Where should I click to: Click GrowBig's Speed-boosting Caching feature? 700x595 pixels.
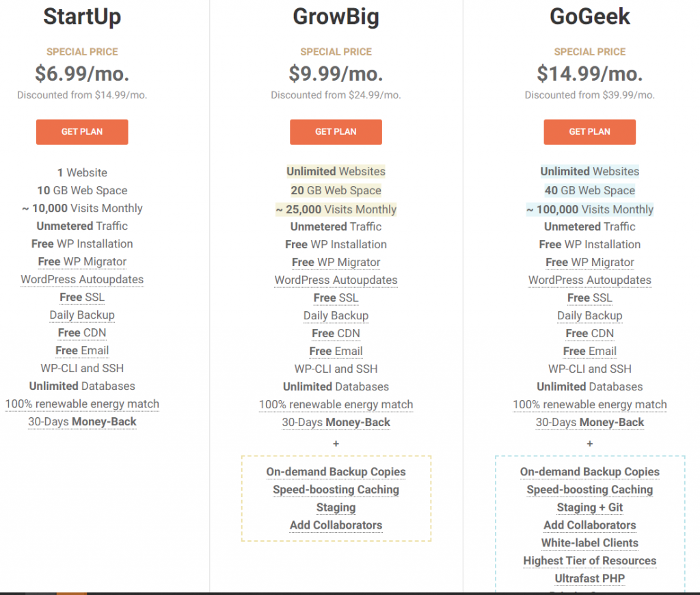click(336, 490)
